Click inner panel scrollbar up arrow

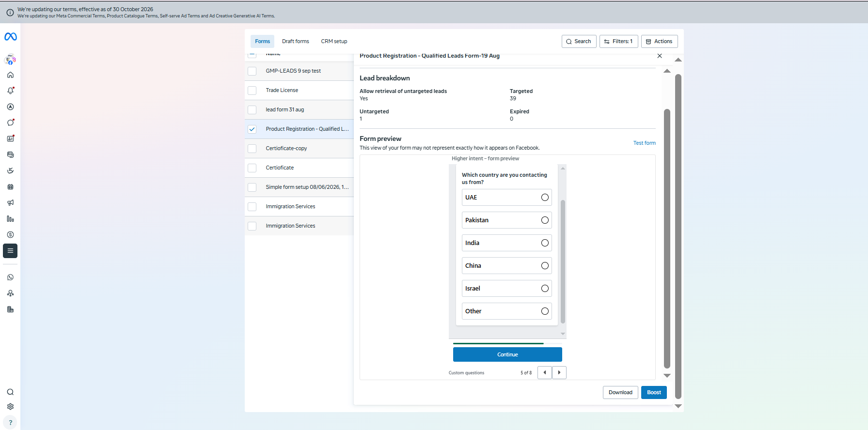point(667,71)
